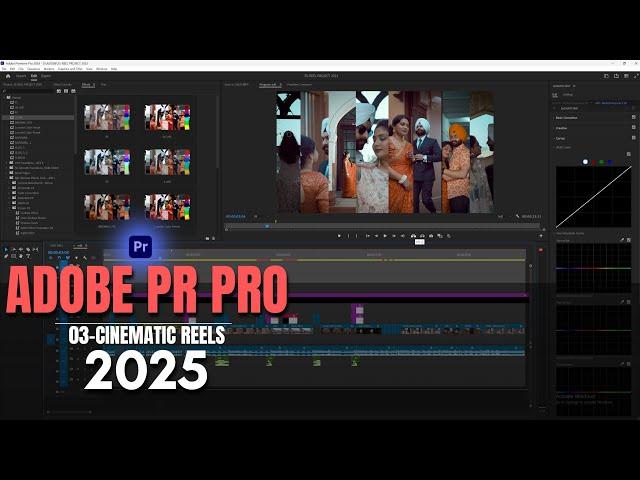Toggle the Creative section checkbox
The image size is (640, 480).
pos(633,128)
